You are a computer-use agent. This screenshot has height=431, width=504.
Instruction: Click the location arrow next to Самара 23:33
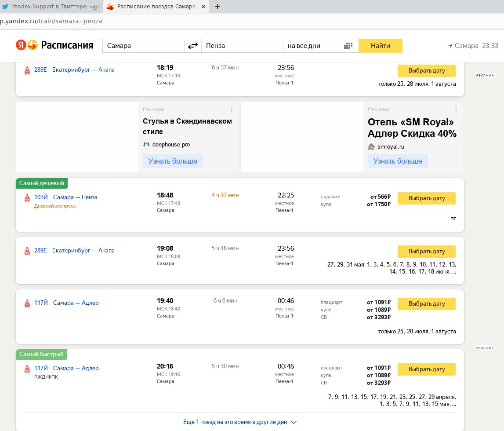coord(450,46)
